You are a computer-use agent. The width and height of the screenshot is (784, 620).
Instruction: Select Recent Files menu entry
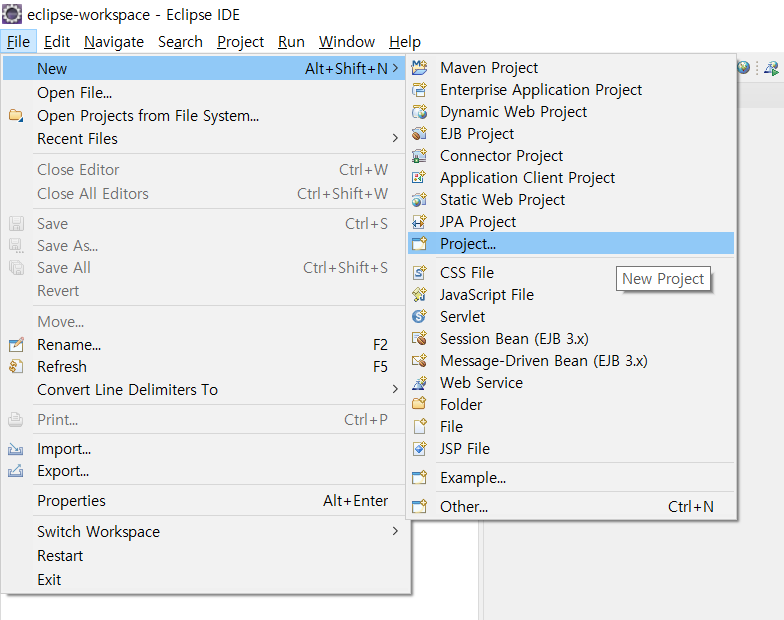point(204,138)
